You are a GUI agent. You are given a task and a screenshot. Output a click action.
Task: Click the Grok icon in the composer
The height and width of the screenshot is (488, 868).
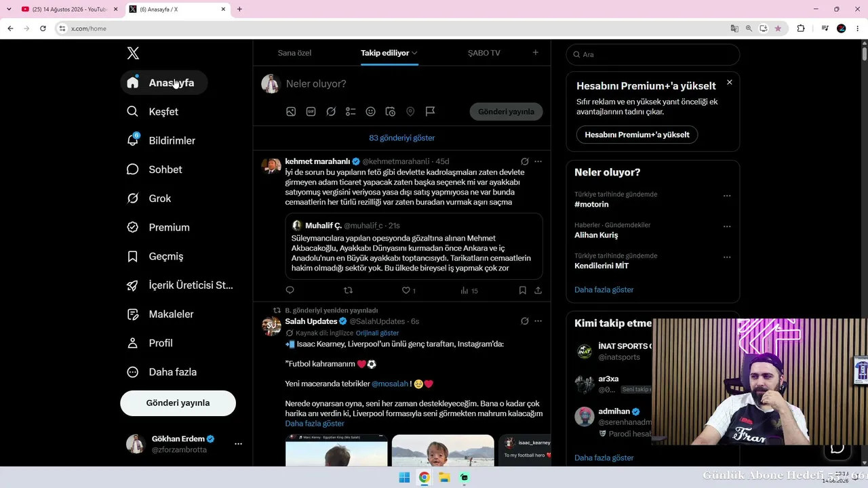pos(331,112)
